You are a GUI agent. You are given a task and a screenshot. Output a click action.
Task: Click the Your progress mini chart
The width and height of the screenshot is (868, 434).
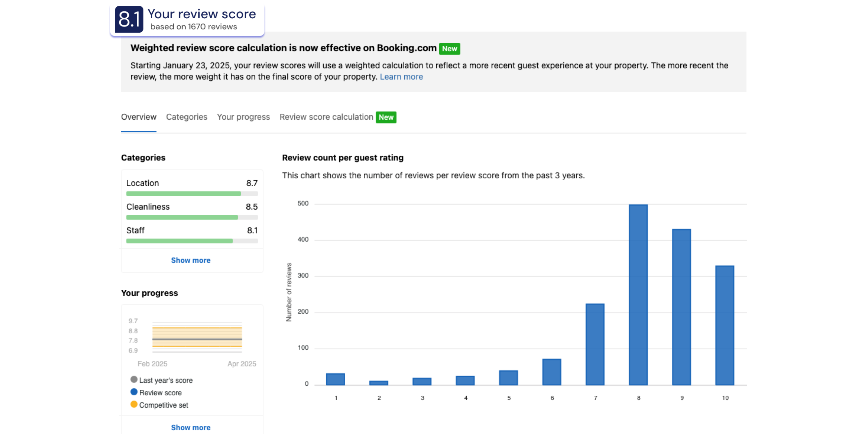pos(197,337)
